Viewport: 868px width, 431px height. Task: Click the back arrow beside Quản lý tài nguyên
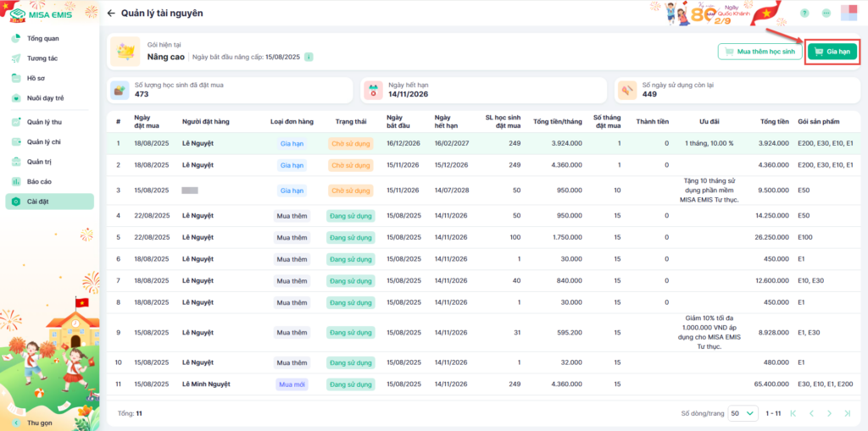[111, 14]
